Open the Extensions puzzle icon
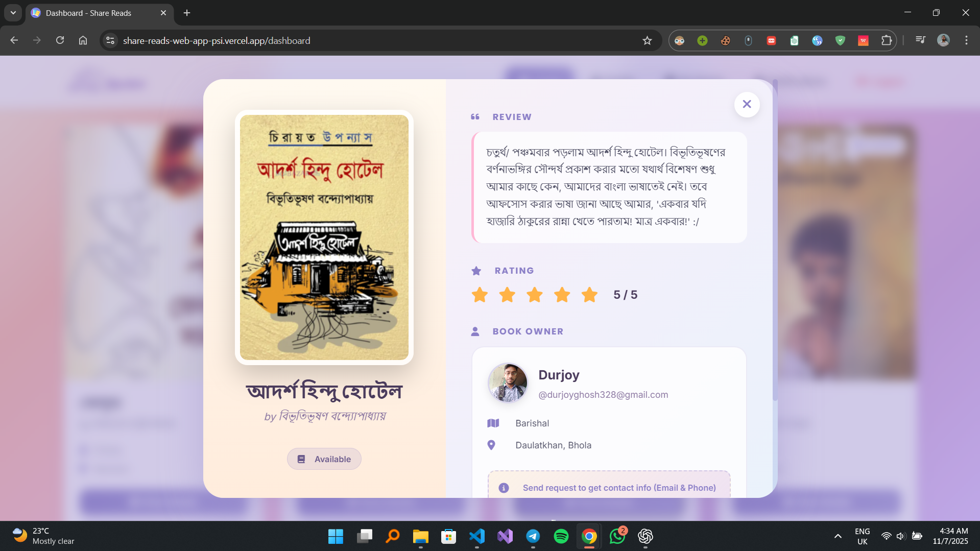980x551 pixels. click(x=887, y=40)
